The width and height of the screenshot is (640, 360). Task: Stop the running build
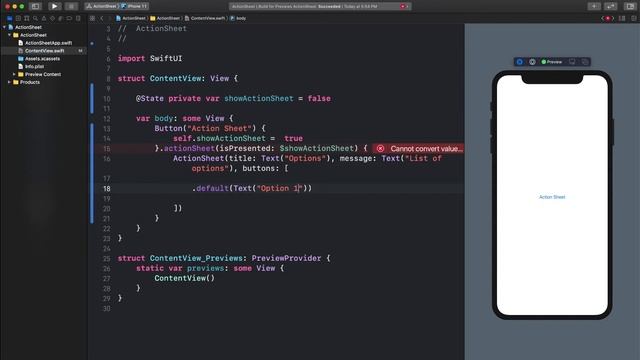point(71,6)
